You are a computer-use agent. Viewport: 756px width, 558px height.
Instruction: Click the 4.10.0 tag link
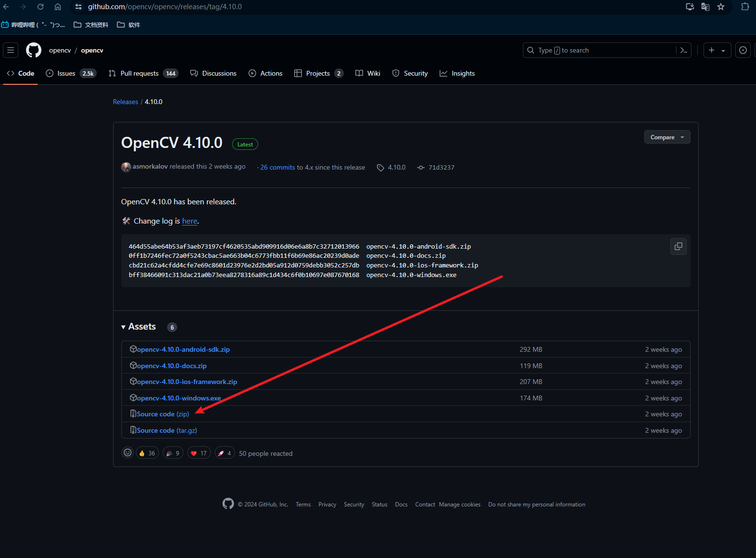coord(391,167)
